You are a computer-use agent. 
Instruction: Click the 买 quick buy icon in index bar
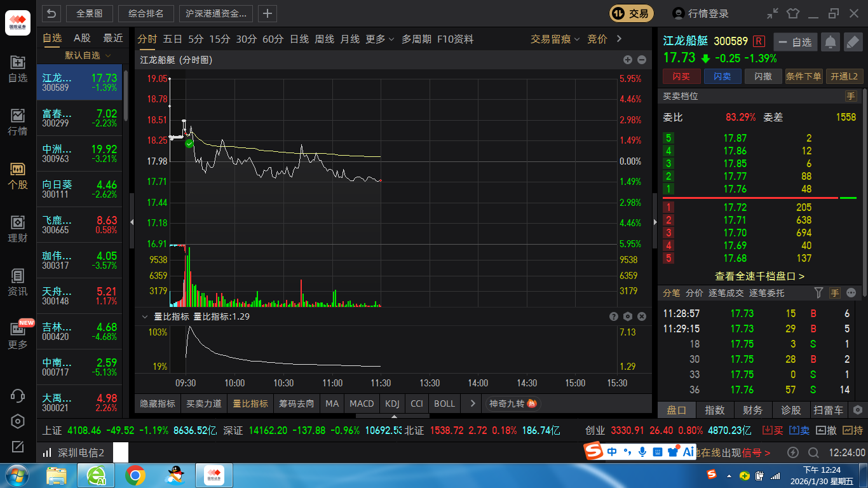(773, 430)
